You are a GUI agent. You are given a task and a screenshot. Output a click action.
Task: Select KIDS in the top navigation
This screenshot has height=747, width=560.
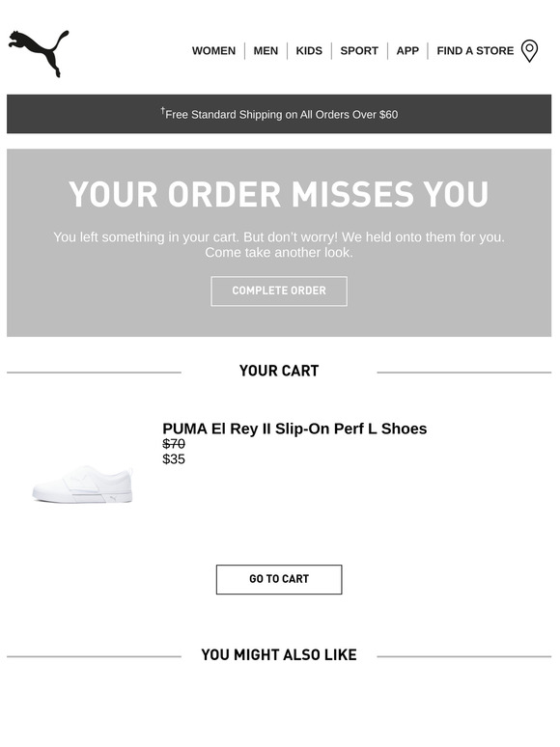(309, 51)
